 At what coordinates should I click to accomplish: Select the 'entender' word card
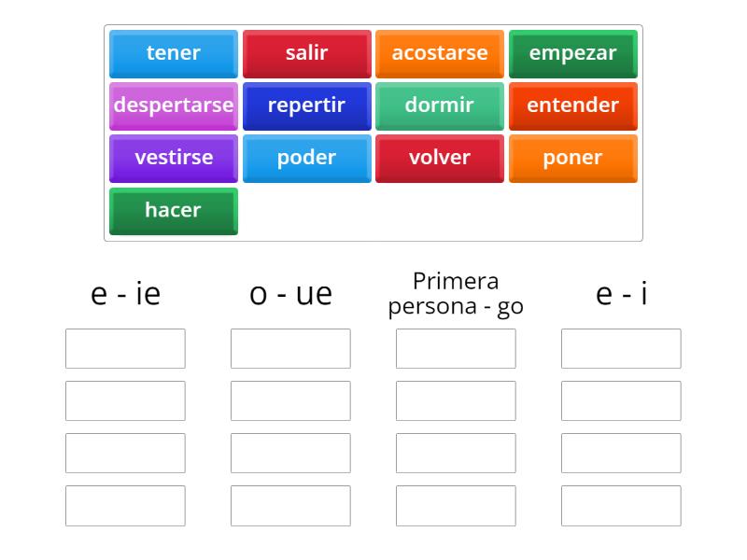coord(573,105)
